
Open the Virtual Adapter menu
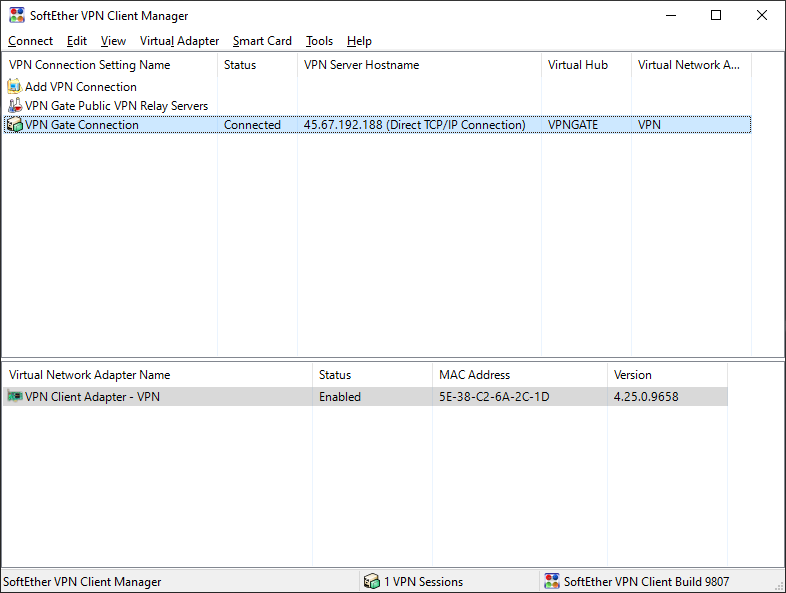tap(179, 41)
